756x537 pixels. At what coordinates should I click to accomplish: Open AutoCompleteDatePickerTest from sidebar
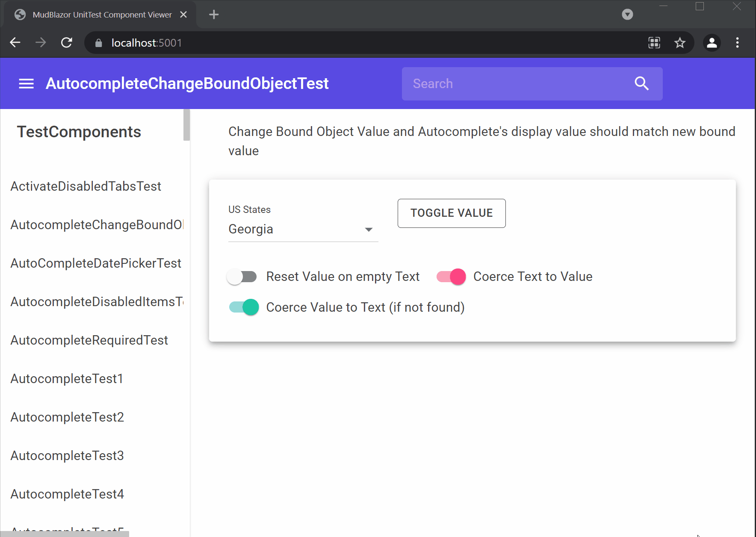tap(96, 263)
